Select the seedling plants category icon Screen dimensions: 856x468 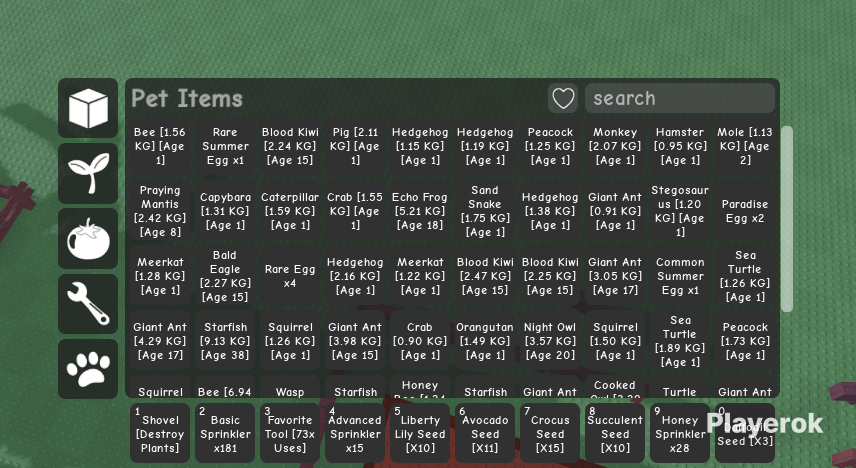(x=88, y=174)
